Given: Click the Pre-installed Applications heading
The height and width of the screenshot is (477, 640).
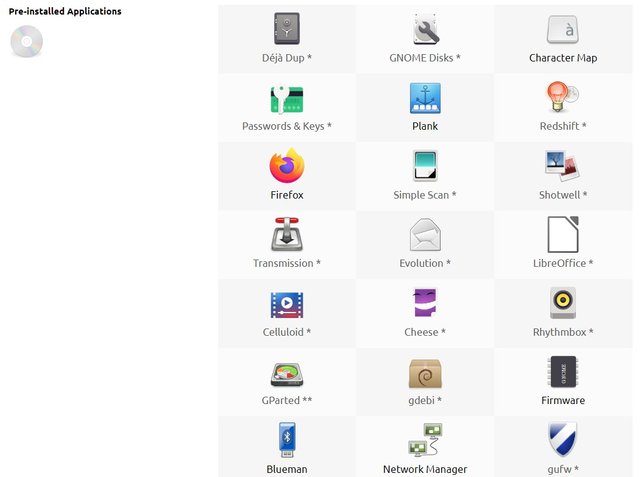Looking at the screenshot, I should [x=65, y=11].
